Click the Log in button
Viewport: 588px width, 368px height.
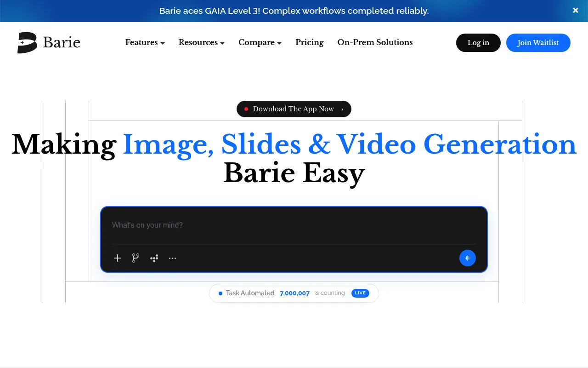tap(478, 43)
